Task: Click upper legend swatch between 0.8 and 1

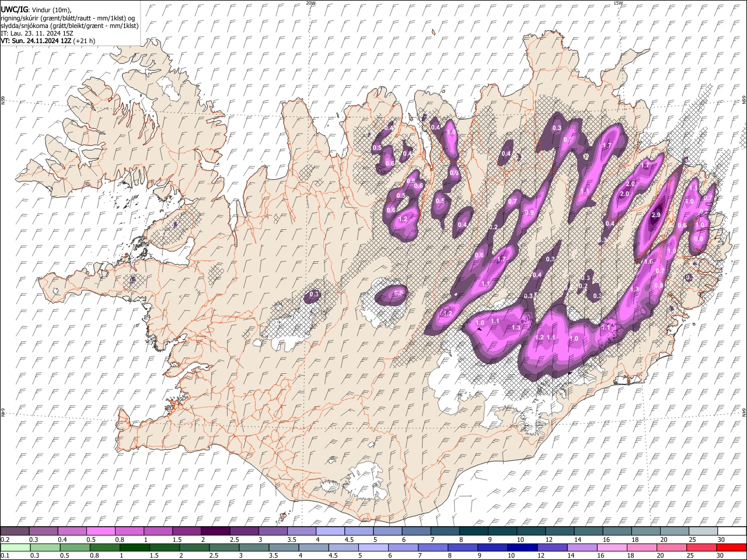Action: 130,531
